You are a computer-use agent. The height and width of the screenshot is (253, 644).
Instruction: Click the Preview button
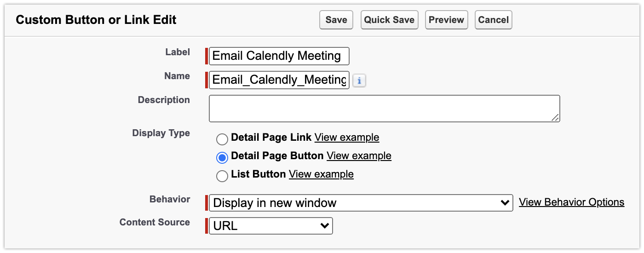[446, 20]
